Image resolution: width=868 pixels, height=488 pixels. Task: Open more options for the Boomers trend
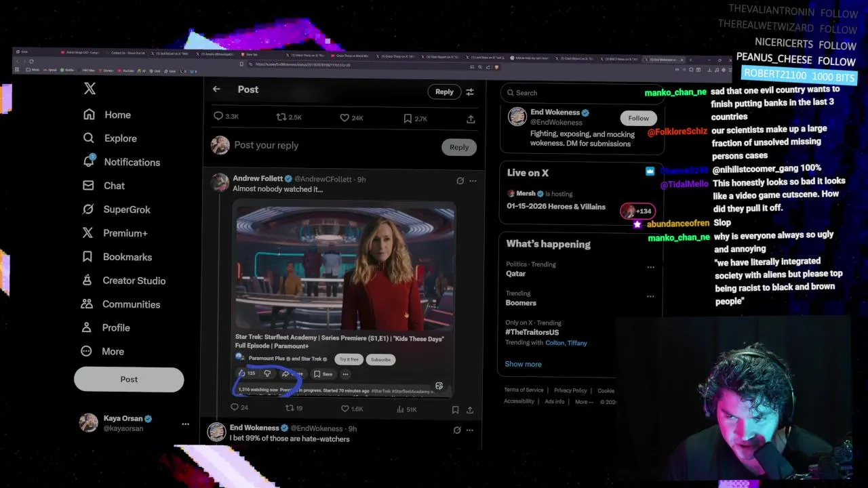click(650, 297)
